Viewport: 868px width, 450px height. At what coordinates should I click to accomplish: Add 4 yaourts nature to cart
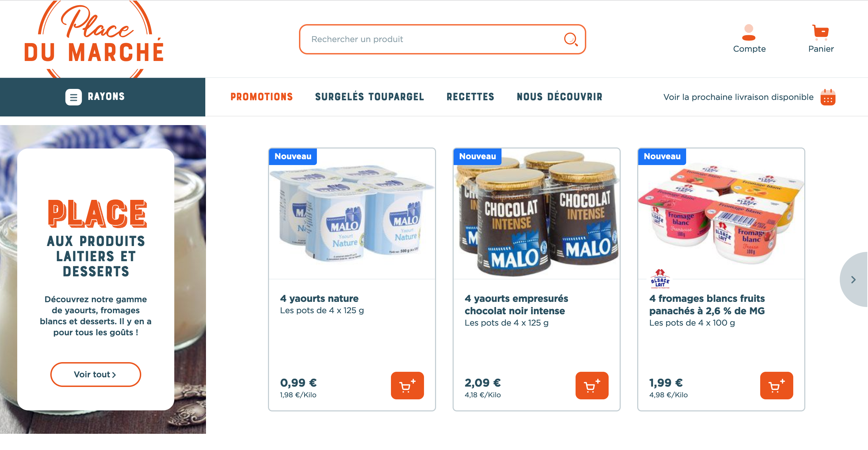click(407, 386)
